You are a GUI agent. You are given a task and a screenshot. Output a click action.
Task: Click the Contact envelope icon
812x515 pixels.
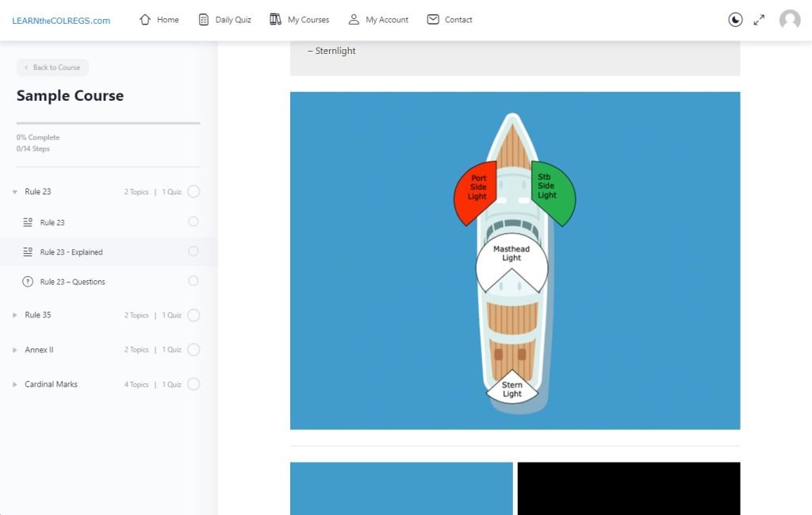pyautogui.click(x=433, y=20)
